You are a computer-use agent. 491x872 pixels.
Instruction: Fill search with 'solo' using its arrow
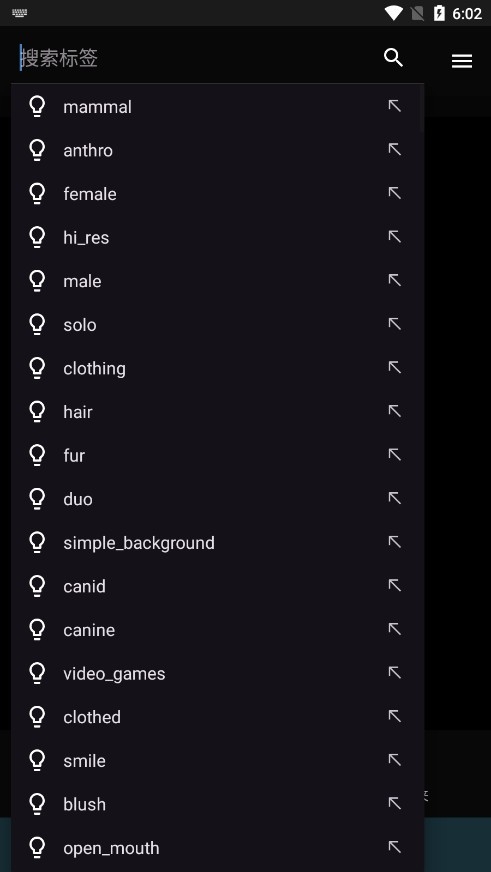(x=394, y=324)
